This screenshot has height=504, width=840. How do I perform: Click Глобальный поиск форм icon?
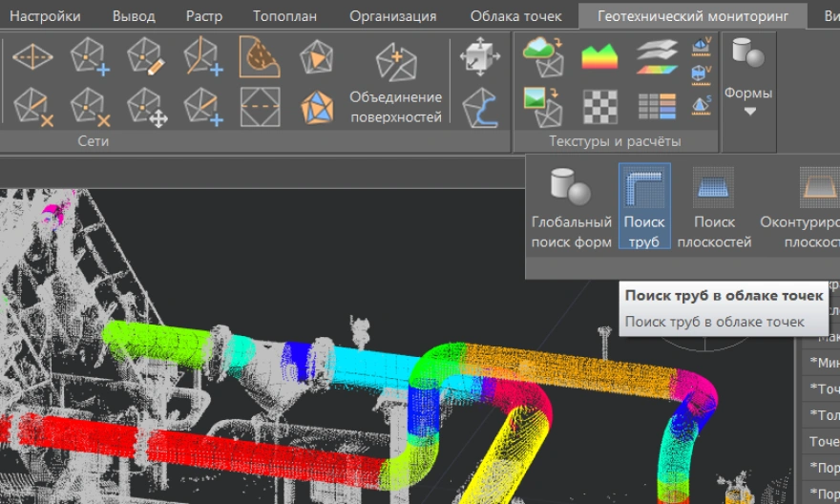click(571, 207)
